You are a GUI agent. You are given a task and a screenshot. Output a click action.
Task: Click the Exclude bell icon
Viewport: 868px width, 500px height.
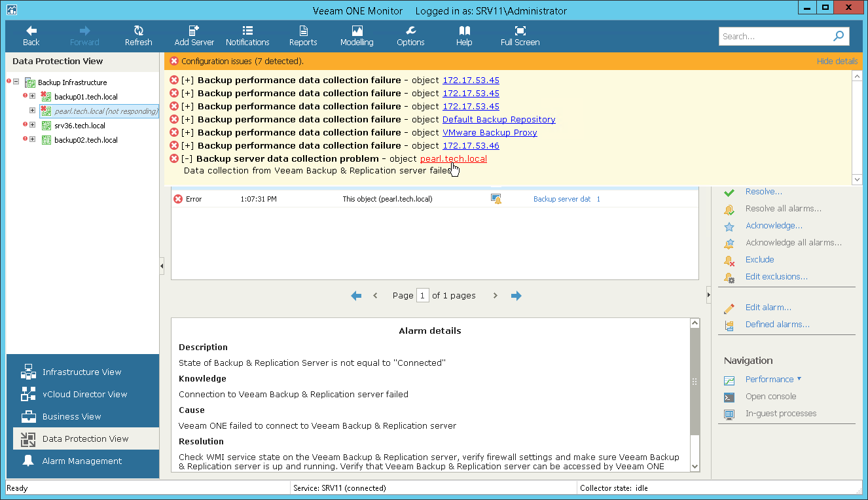[x=729, y=260]
